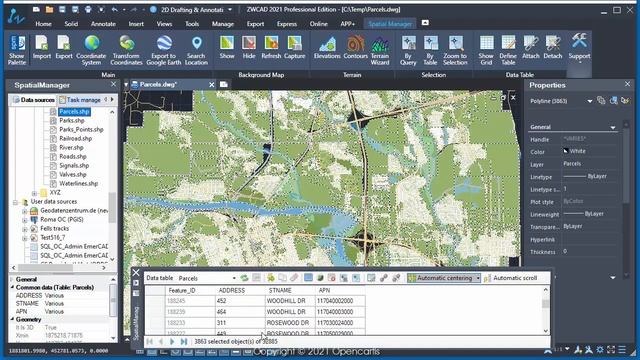Collapse Common data (Table: Parcels) section
Viewport: 640px width, 360px height.
(x=12, y=287)
